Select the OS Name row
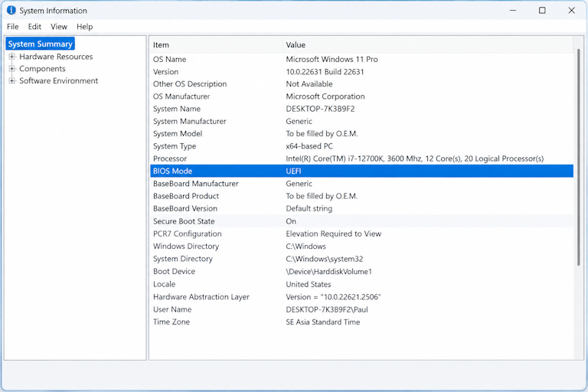 [362, 59]
